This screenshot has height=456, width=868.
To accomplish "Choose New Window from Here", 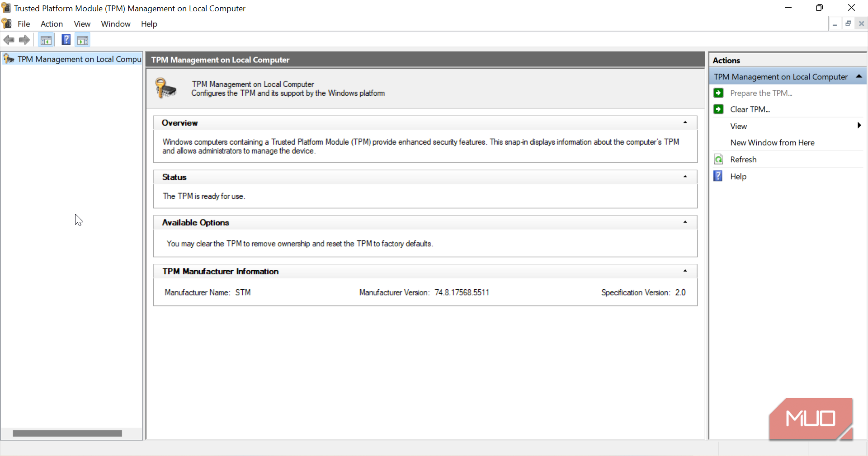I will tap(772, 143).
